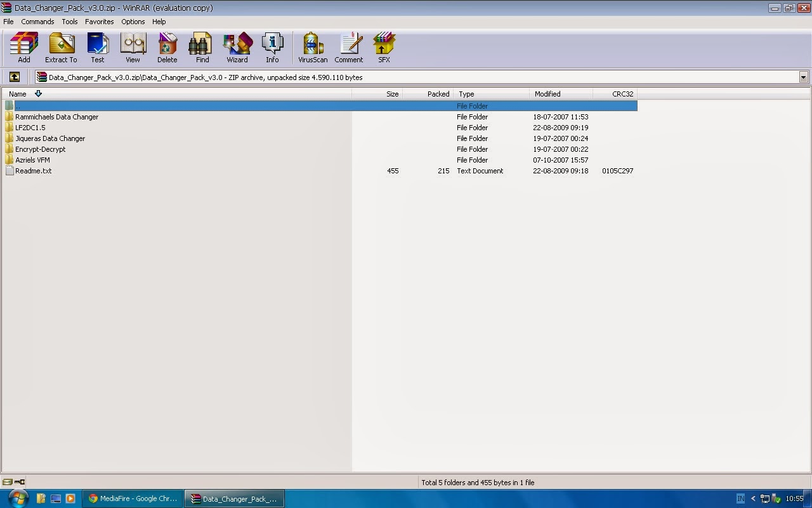Click the modified date 07-10-2007 15:57
This screenshot has height=508, width=812.
tap(561, 160)
